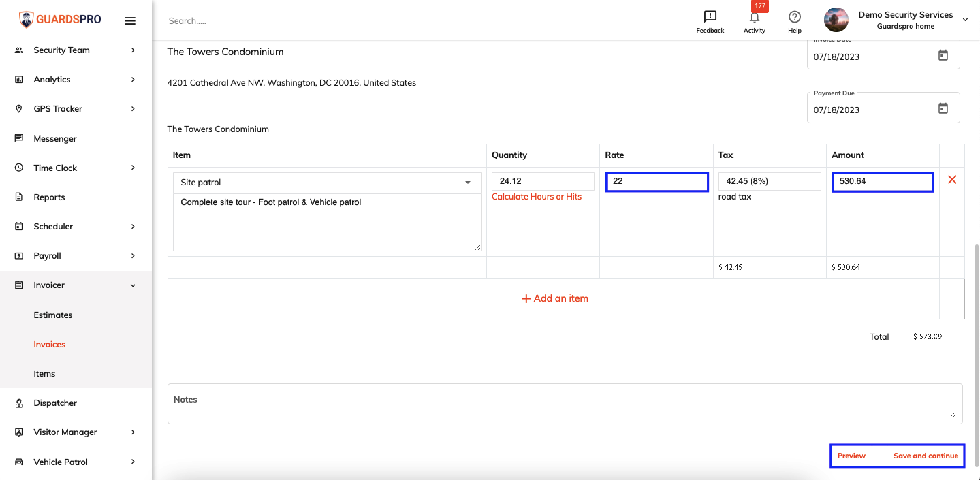
Task: Click the Scheduler calendar icon
Action: pos(19,226)
